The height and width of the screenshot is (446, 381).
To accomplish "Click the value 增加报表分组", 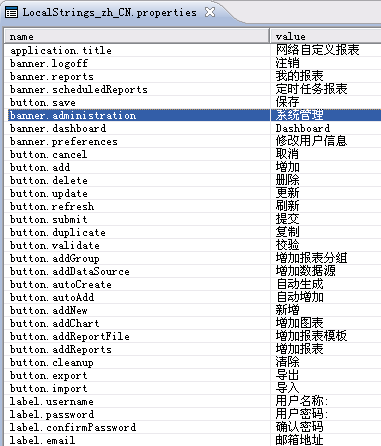I will 311,258.
